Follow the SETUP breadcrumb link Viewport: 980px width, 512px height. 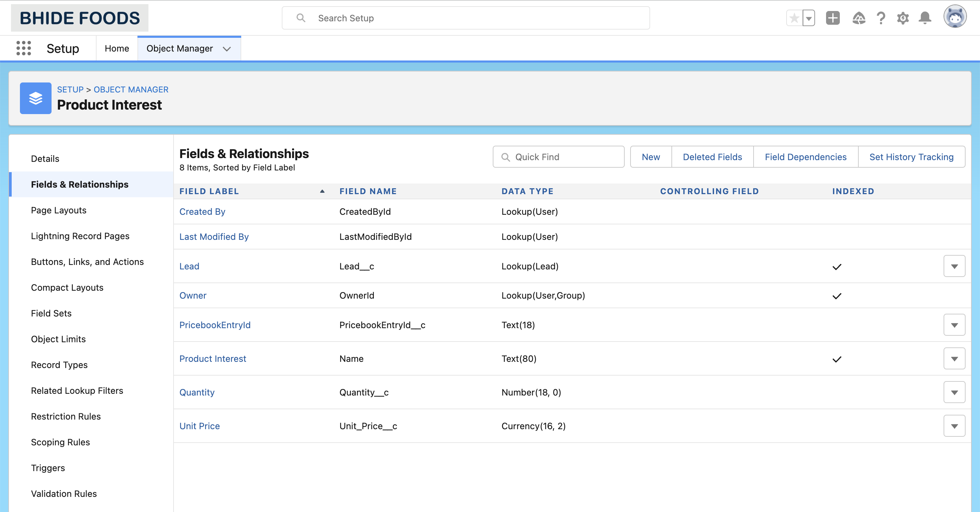(x=70, y=89)
